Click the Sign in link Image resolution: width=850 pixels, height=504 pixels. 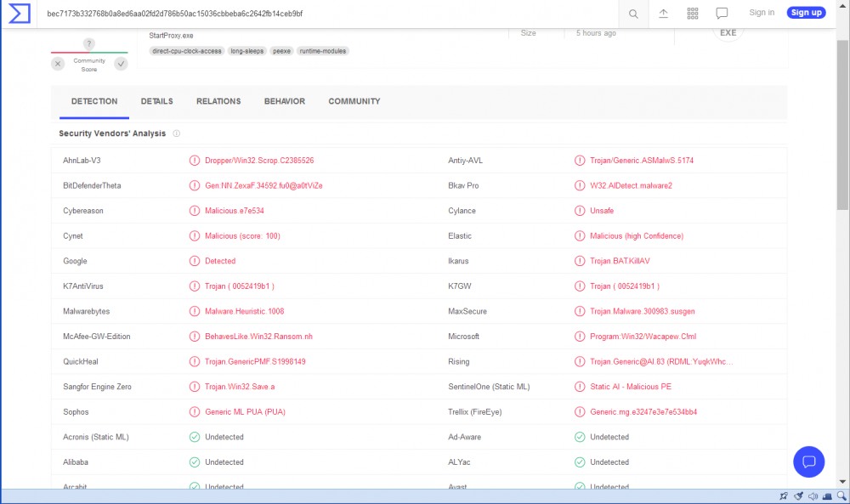click(762, 13)
